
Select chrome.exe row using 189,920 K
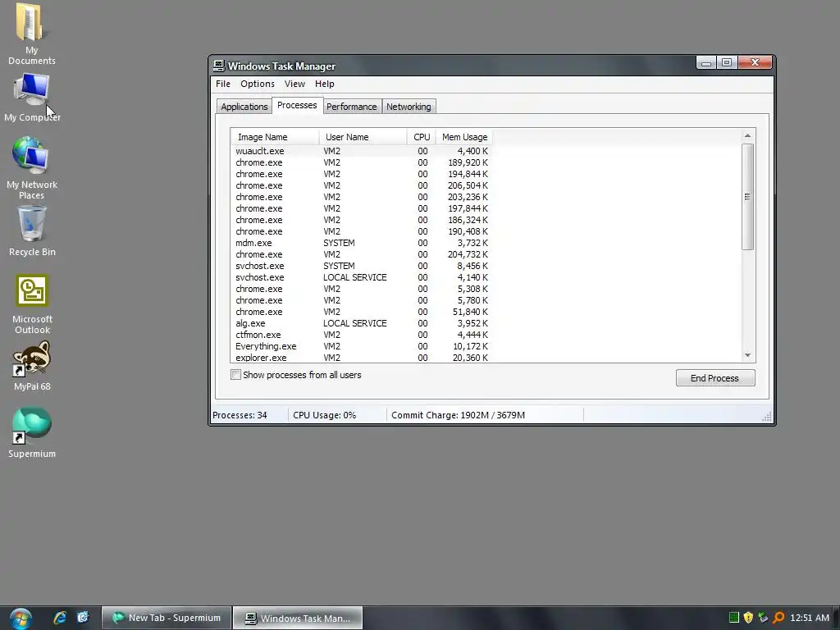click(x=362, y=162)
